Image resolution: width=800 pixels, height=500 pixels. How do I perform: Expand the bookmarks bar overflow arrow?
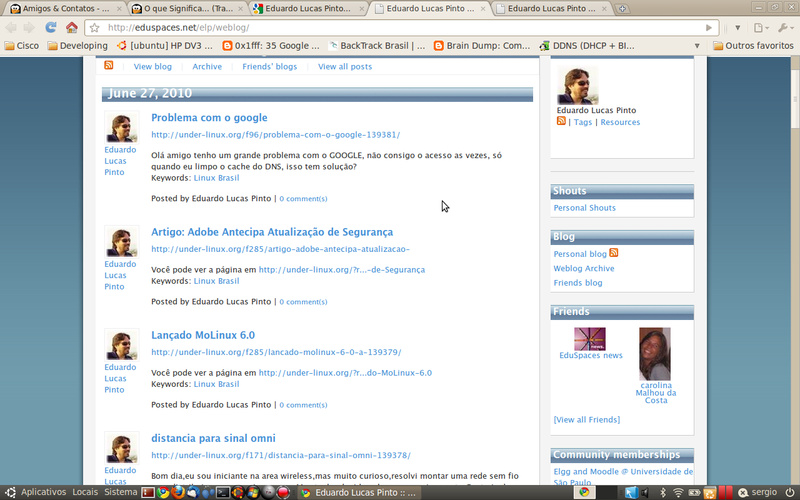(697, 46)
